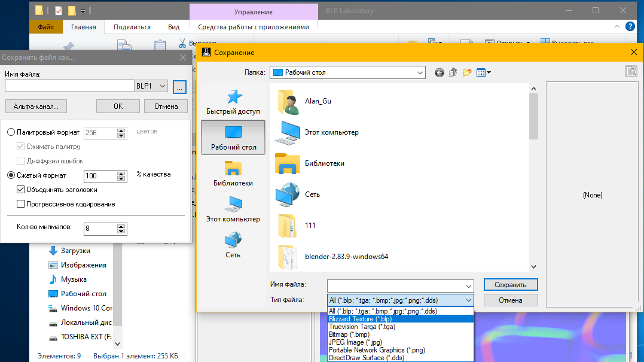
Task: Select Палитровый формат radio button
Action: pyautogui.click(x=11, y=132)
